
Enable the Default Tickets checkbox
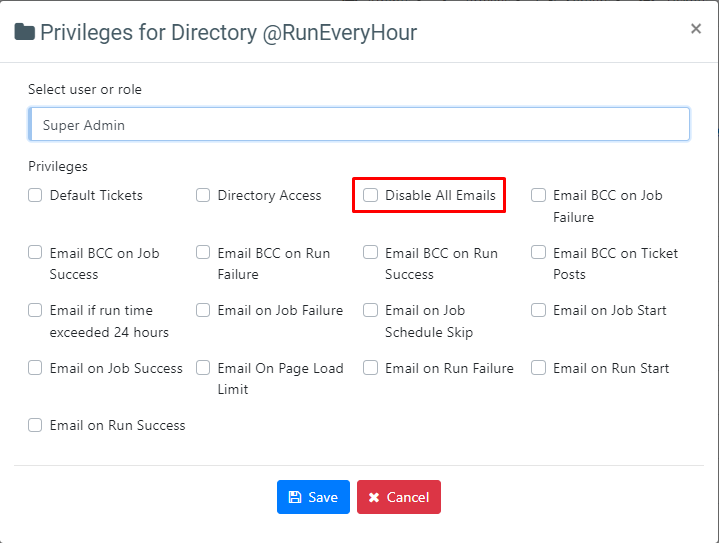point(36,196)
